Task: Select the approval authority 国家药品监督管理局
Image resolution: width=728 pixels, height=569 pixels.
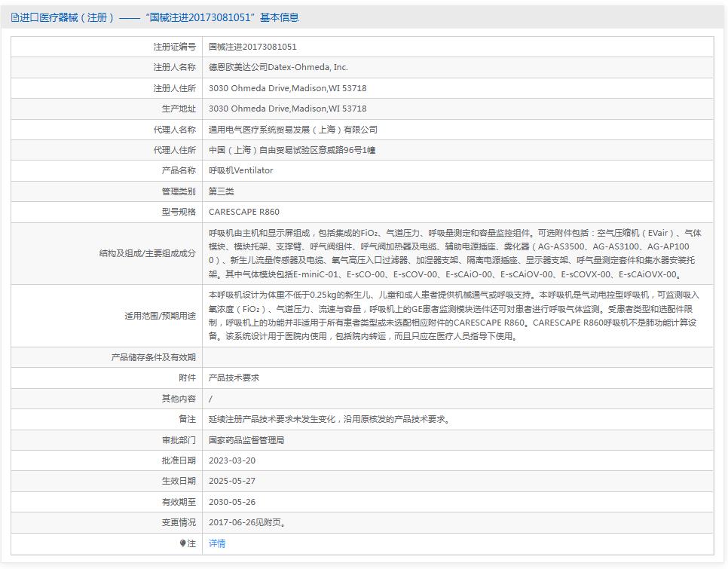Action: point(246,439)
